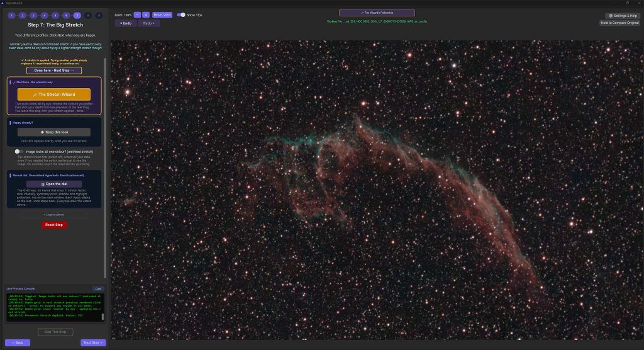Jump to wizard step 6 circle
The height and width of the screenshot is (350, 644).
coord(66,16)
